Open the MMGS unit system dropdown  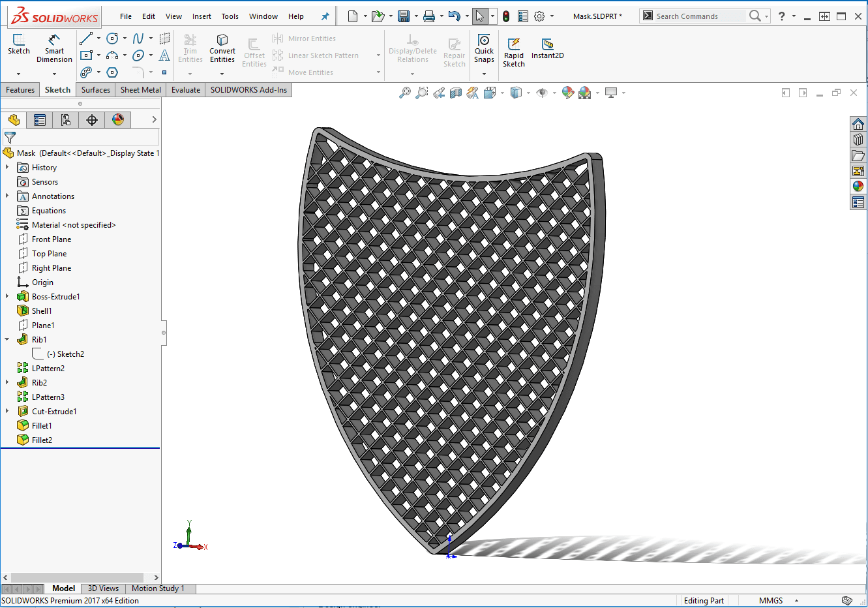tap(796, 601)
